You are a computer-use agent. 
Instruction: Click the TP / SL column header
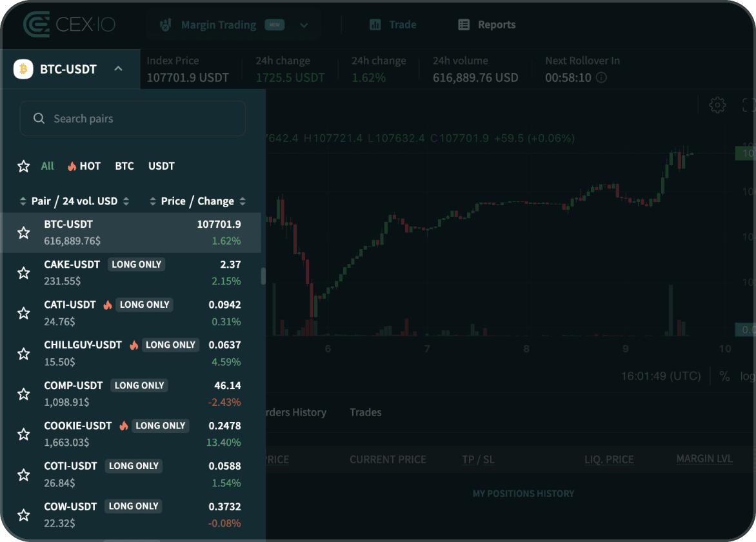pos(478,459)
